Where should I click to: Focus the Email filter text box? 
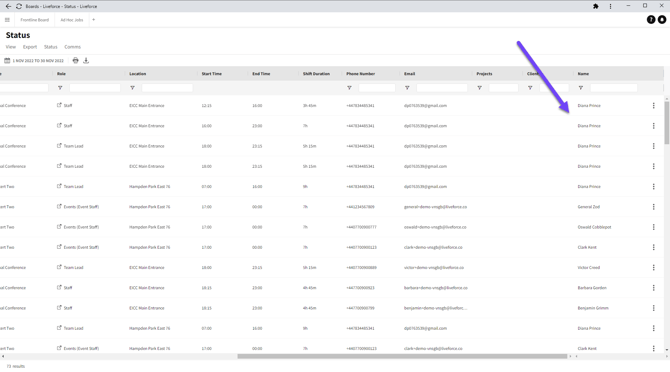tap(442, 88)
